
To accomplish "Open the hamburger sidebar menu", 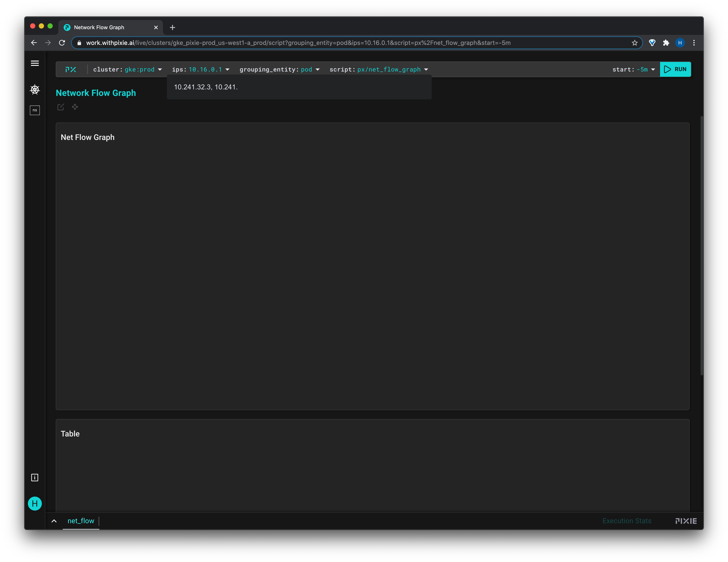I will (x=35, y=63).
